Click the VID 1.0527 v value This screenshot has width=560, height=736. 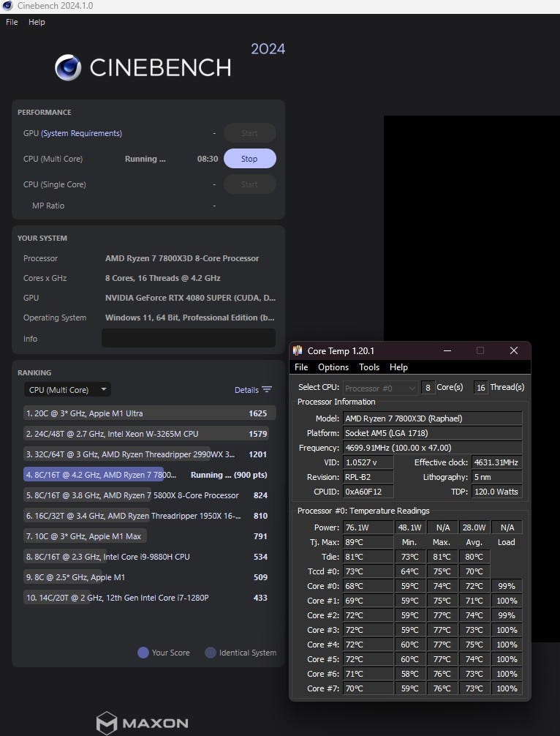coord(368,462)
